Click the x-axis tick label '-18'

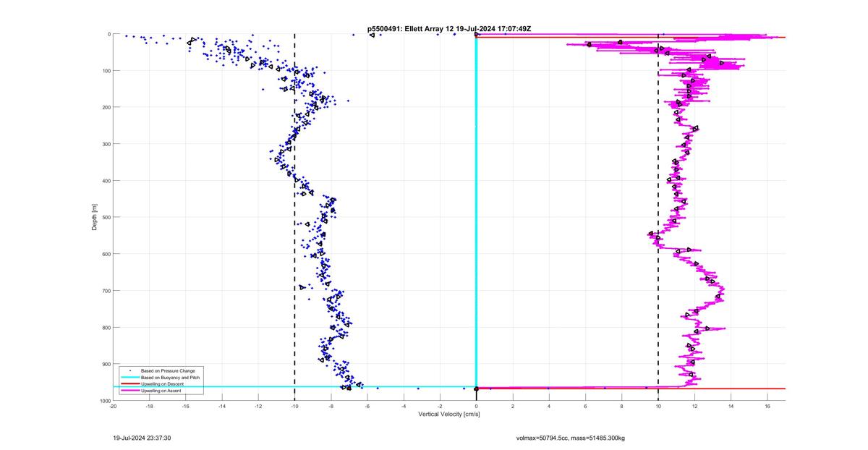point(149,407)
